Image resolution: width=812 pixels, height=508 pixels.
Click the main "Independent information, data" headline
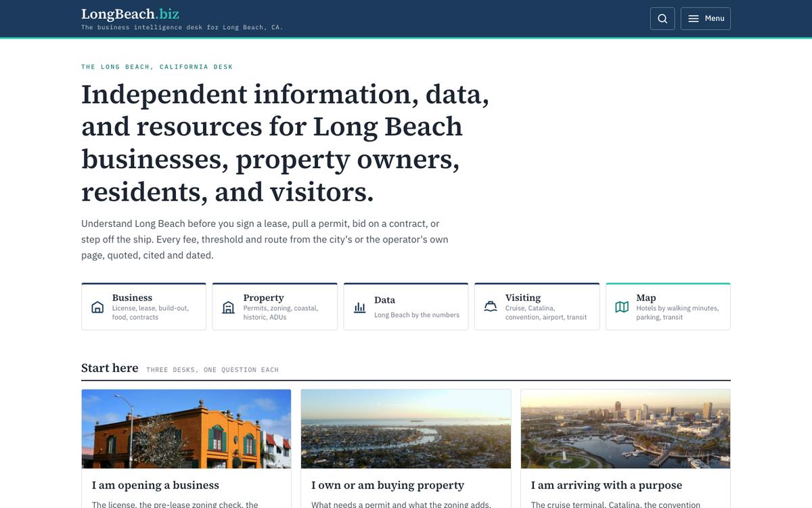(285, 143)
